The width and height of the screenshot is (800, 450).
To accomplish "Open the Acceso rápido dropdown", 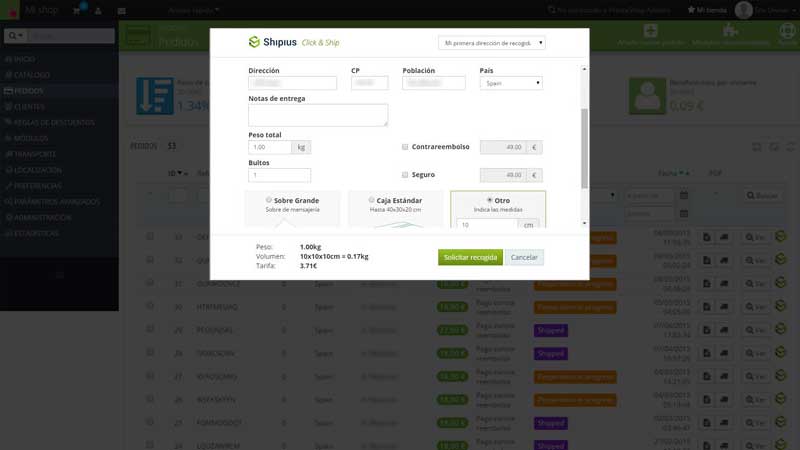I will [193, 10].
